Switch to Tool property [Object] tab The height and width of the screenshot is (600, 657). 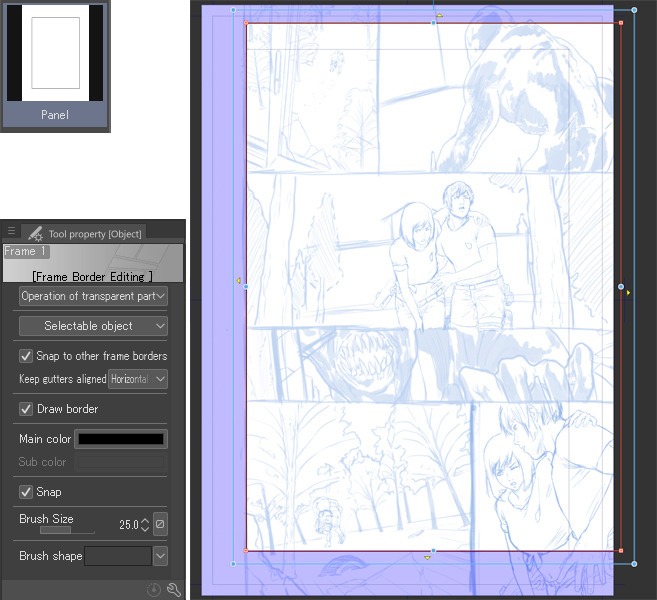[x=85, y=233]
